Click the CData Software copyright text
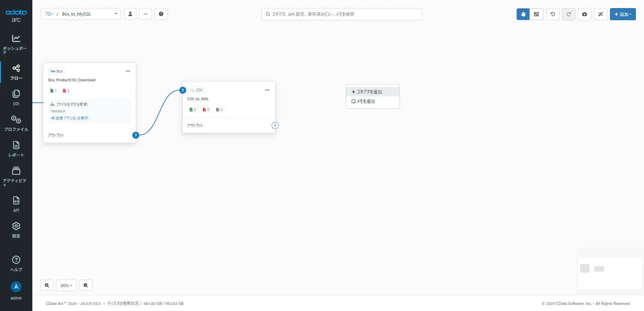The width and height of the screenshot is (644, 311). coord(586,304)
